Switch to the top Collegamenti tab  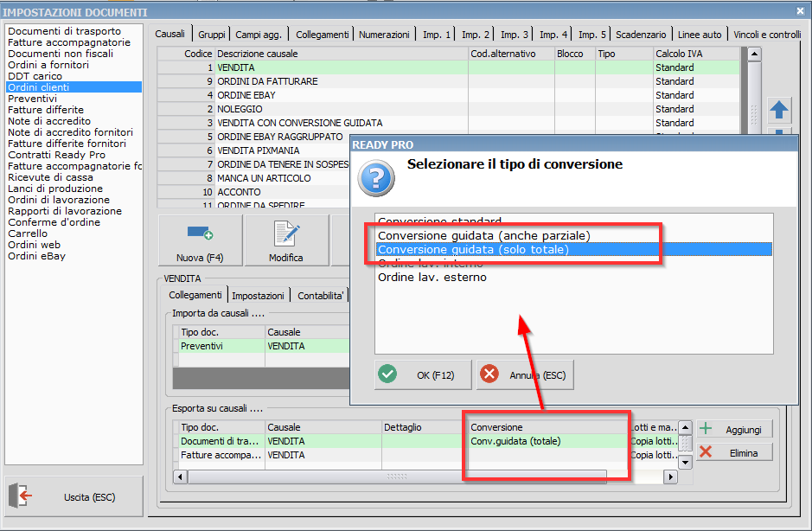pyautogui.click(x=322, y=35)
